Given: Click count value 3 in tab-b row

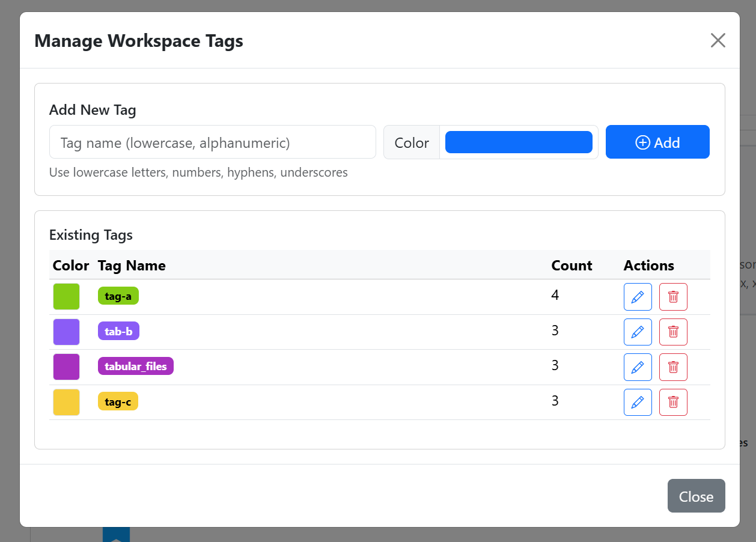Looking at the screenshot, I should pos(555,330).
